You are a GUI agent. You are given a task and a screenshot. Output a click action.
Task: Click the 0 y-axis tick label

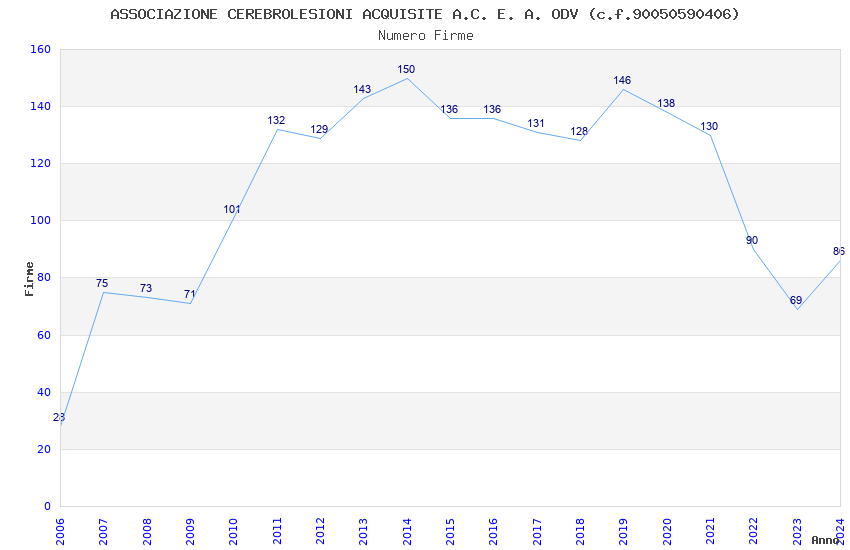click(47, 506)
